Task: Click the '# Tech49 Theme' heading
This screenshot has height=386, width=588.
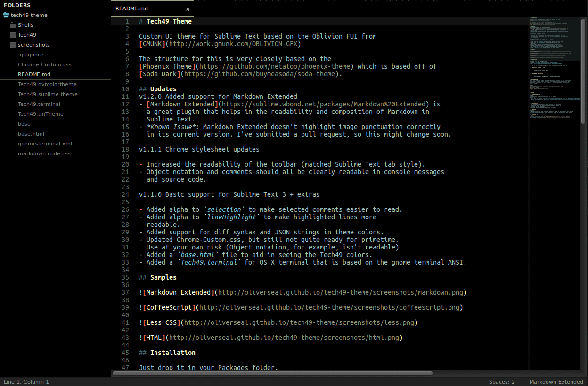Action: 165,21
